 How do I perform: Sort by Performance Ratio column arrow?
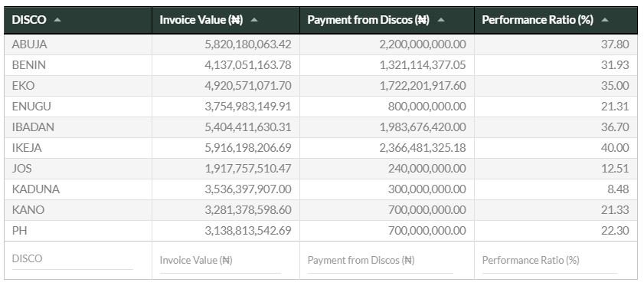pyautogui.click(x=605, y=20)
